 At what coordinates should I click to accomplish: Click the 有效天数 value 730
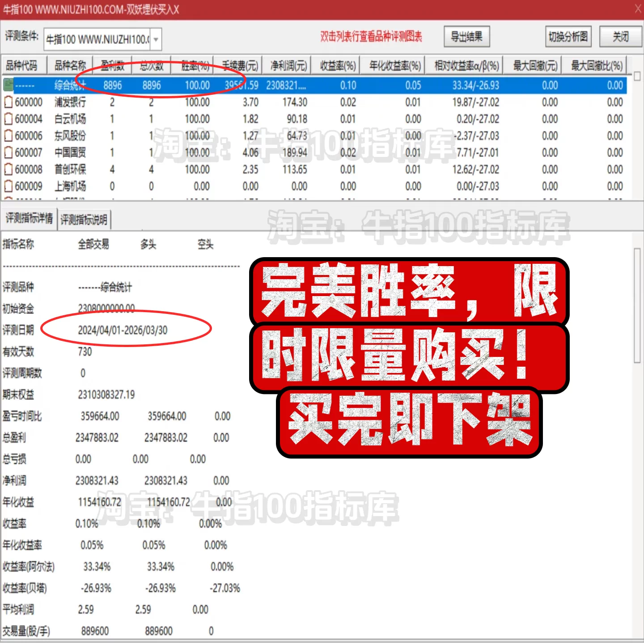point(85,352)
